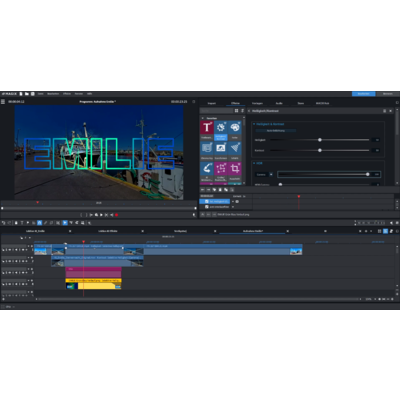400x400 pixels.
Task: Switch to the Vorlagen tab
Action: (x=257, y=103)
